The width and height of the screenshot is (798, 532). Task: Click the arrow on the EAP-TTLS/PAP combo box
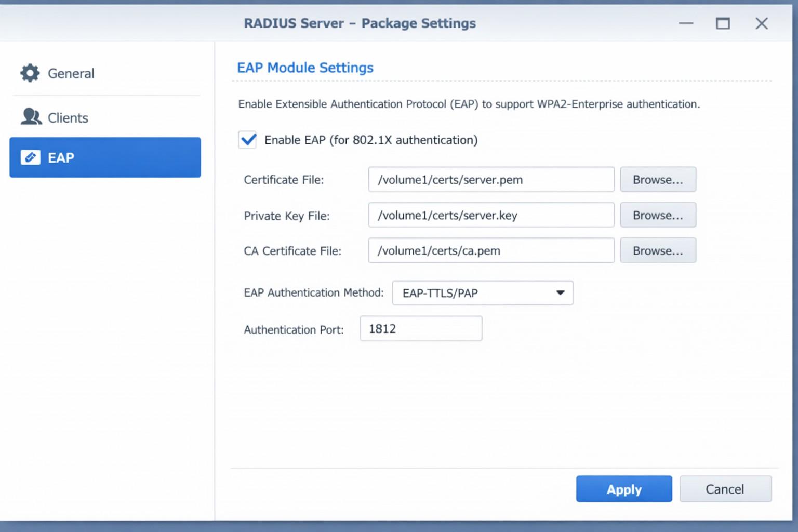pyautogui.click(x=560, y=293)
